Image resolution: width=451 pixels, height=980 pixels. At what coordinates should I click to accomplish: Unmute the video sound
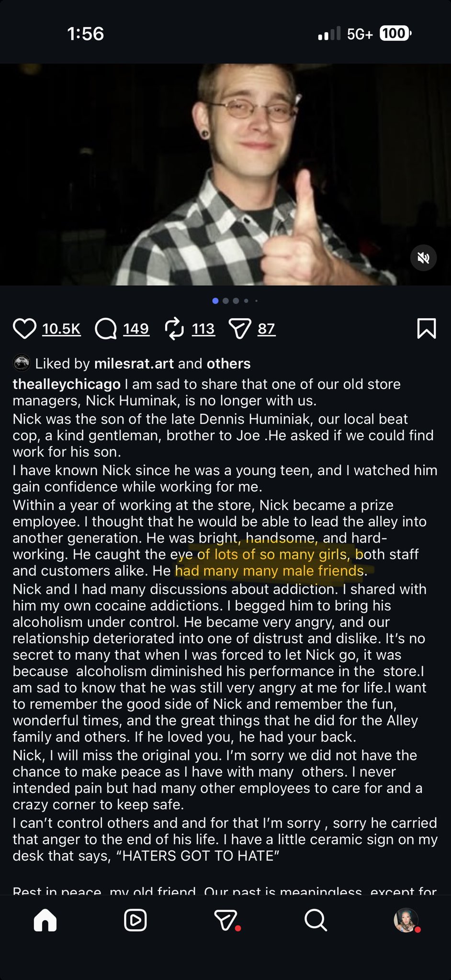[x=423, y=258]
